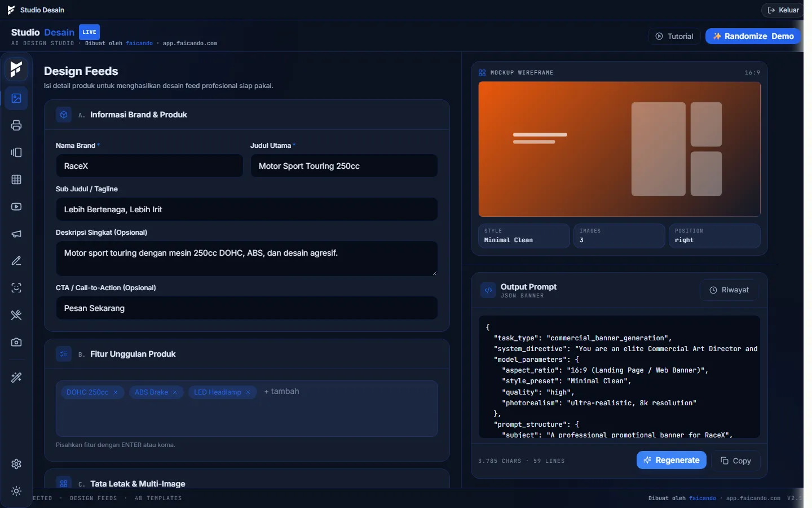Open the Riwayat history button
Viewport: 812px width, 508px height.
[729, 290]
